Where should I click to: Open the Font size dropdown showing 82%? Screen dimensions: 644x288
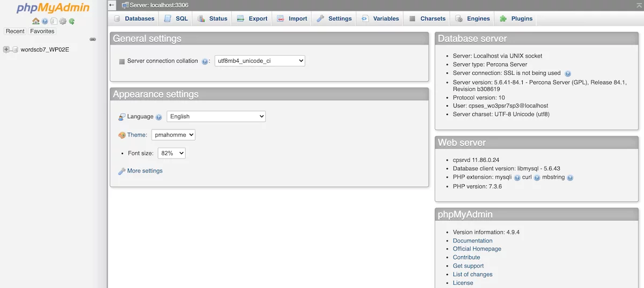(172, 153)
